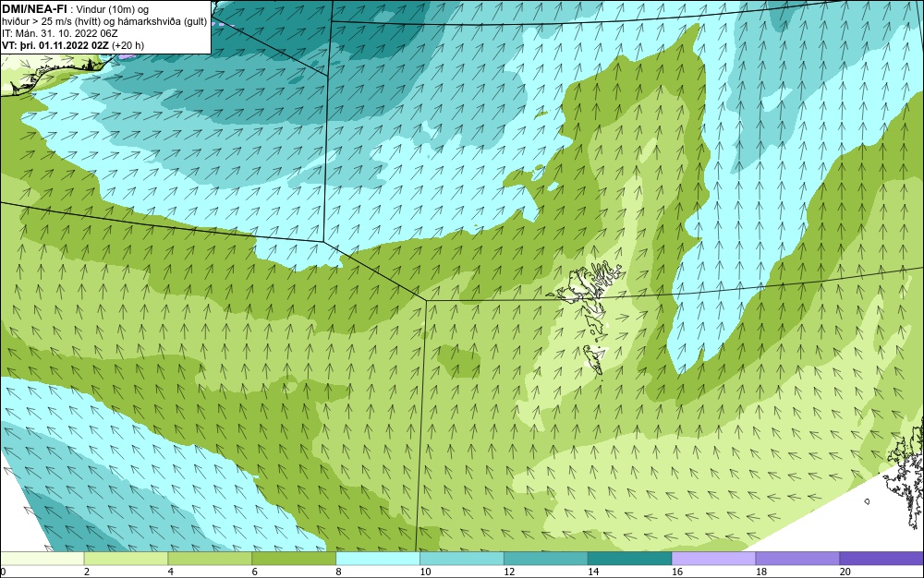Viewport: 924px width, 578px height.
Task: Click the 10–12 m/s aqua legend swatch
Action: click(462, 559)
